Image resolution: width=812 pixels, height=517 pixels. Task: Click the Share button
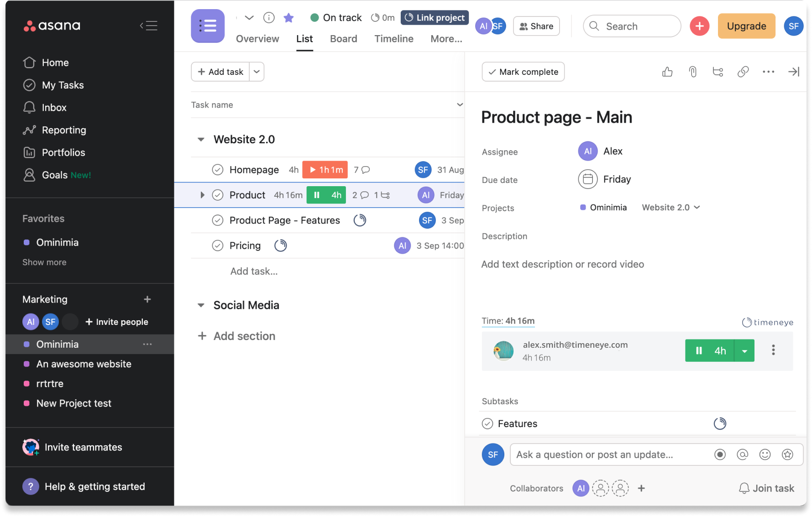pos(536,26)
